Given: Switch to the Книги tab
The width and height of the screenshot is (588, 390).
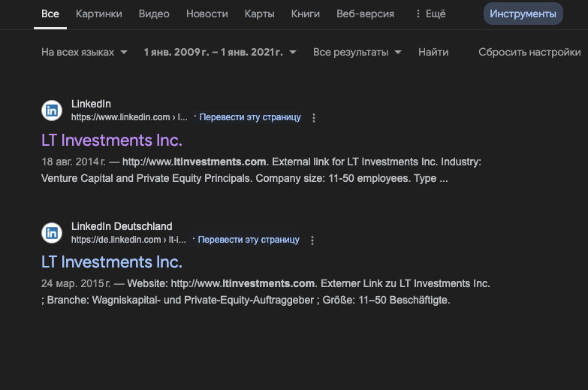Looking at the screenshot, I should coord(306,14).
